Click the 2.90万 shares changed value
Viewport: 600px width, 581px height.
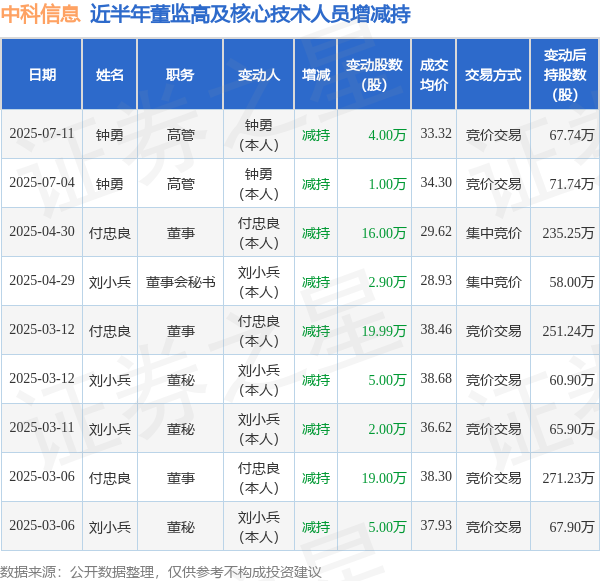387,282
